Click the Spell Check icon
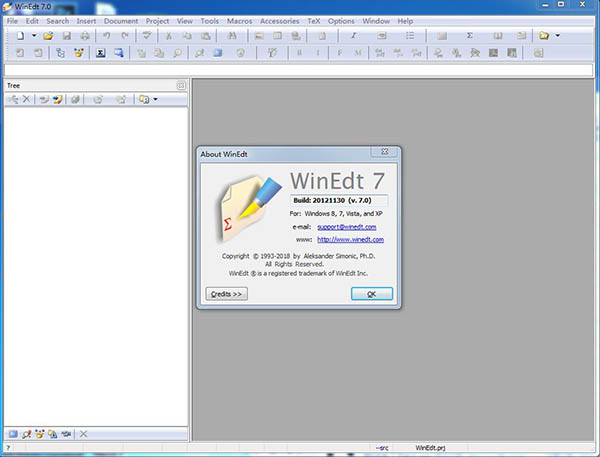The height and width of the screenshot is (457, 600). point(147,36)
